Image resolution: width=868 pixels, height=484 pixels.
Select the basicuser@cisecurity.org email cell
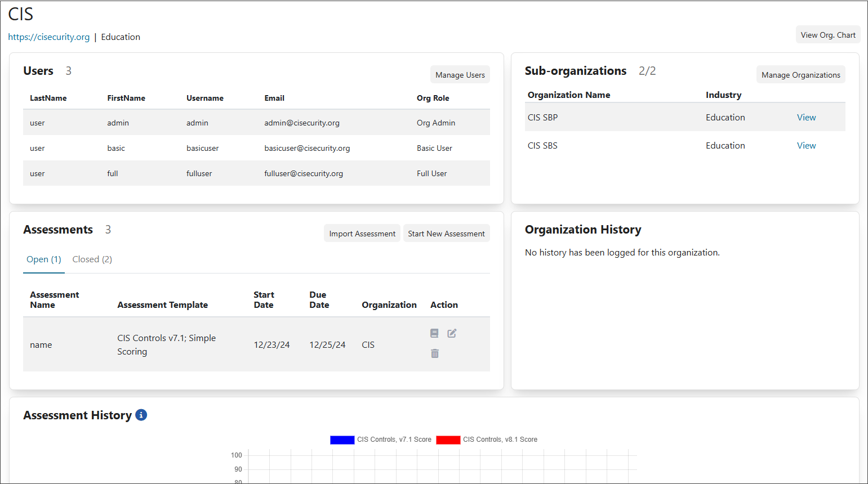(x=307, y=148)
